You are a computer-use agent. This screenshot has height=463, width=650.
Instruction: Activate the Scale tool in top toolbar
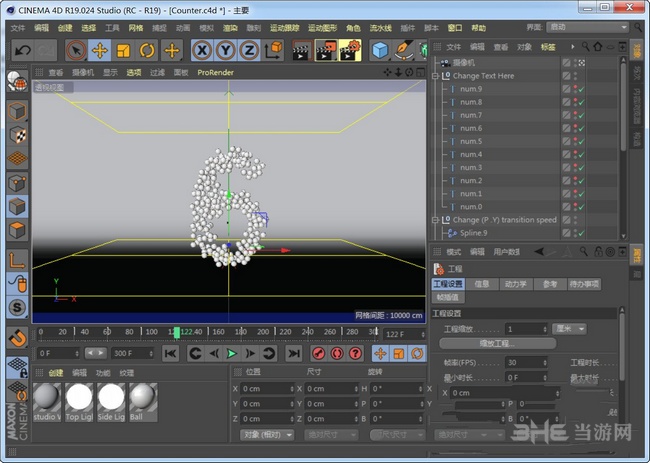click(124, 51)
